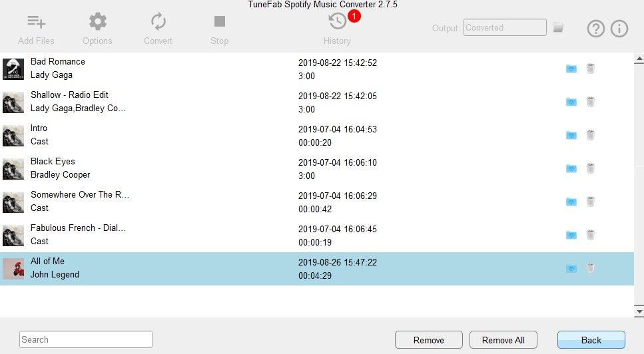Open the help question mark icon
Viewport: 644px width, 354px height.
[595, 29]
